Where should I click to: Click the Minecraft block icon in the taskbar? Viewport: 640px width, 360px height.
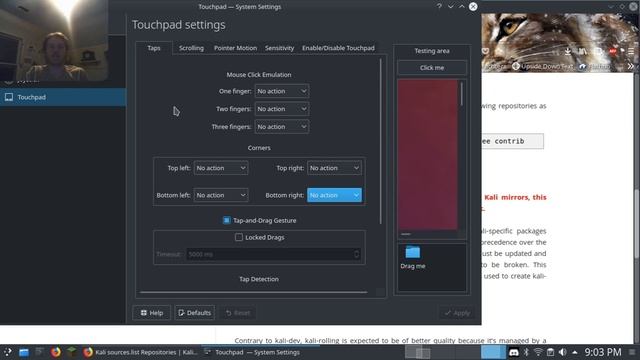click(x=71, y=352)
